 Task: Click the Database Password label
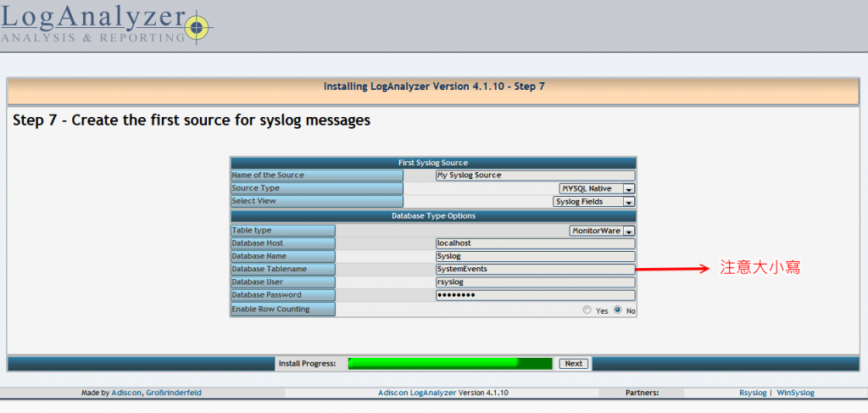(283, 295)
